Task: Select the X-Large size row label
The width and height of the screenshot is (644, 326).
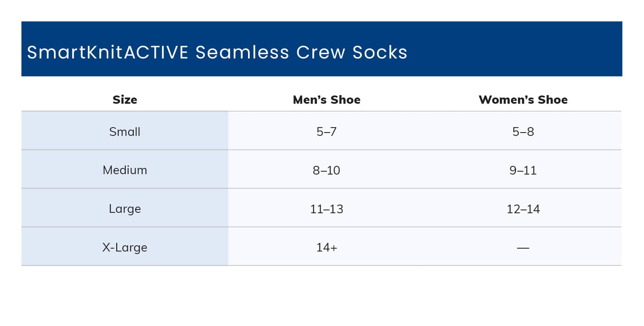Action: click(125, 247)
